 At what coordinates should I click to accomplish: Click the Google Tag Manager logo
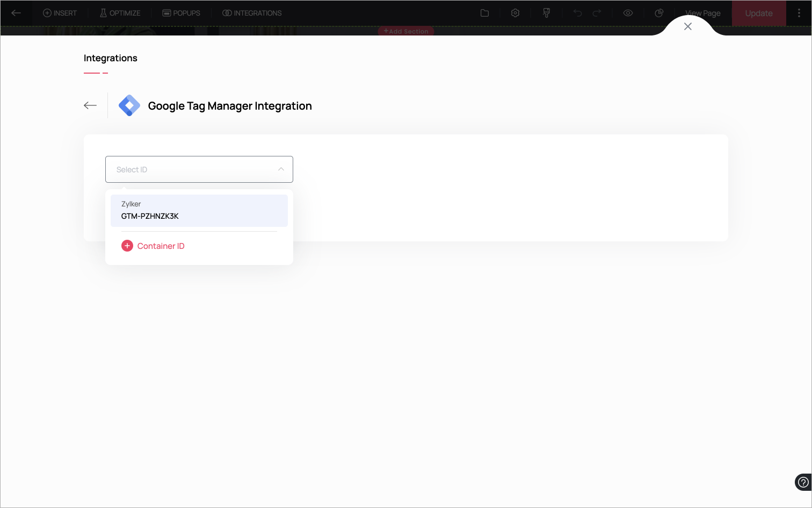[129, 105]
